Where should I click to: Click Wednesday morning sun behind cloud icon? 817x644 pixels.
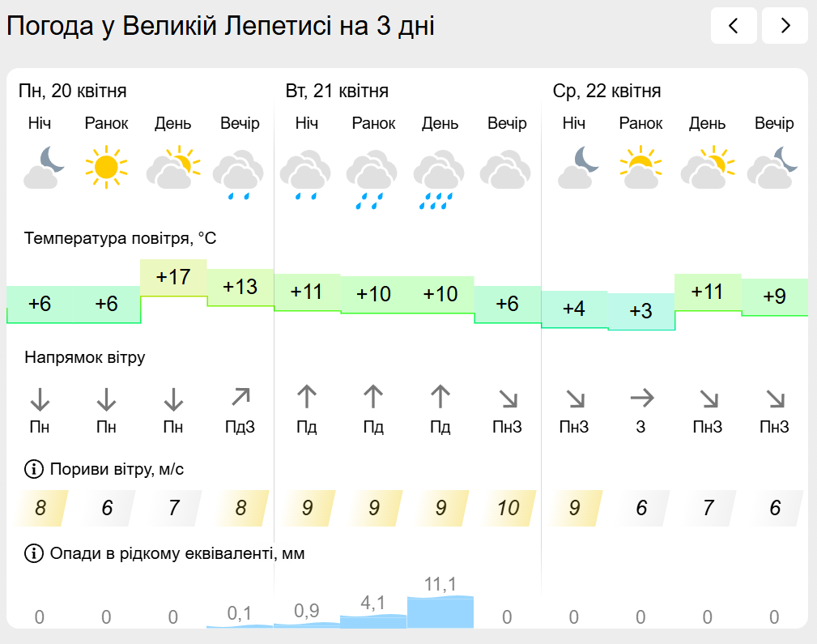click(640, 167)
